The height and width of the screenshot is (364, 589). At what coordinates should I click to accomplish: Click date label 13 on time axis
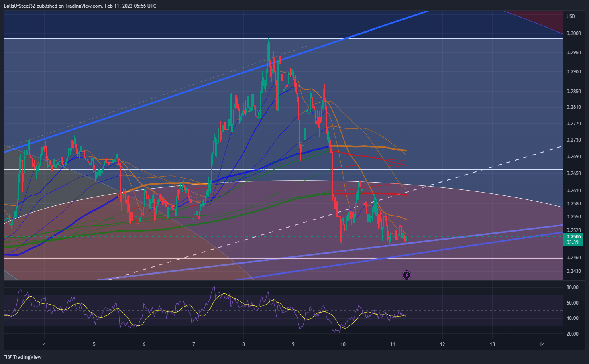click(492, 344)
